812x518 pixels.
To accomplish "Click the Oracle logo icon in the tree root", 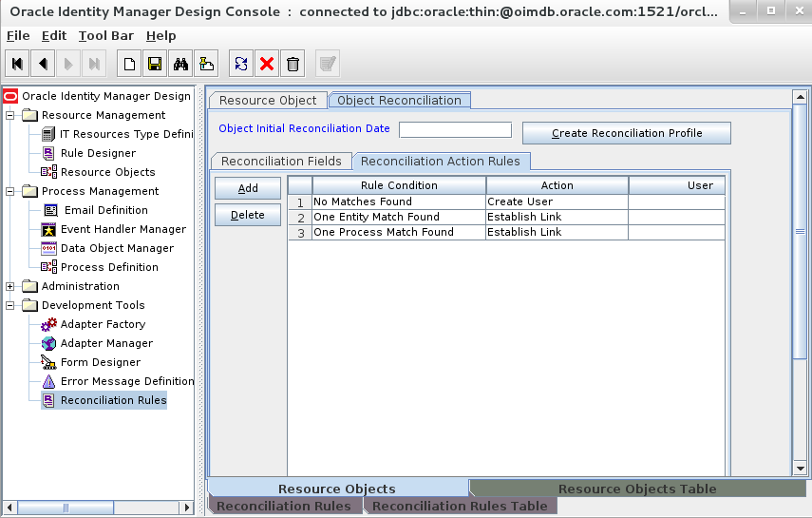I will 10,96.
